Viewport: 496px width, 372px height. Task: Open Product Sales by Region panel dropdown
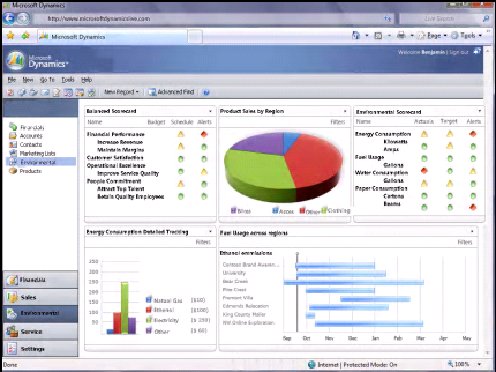[345, 111]
